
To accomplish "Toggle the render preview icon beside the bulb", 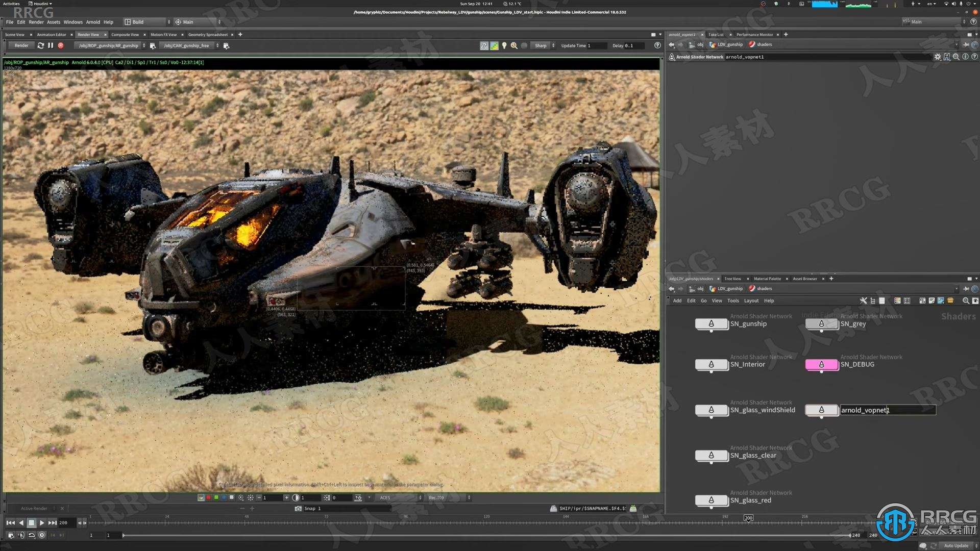I will (484, 45).
